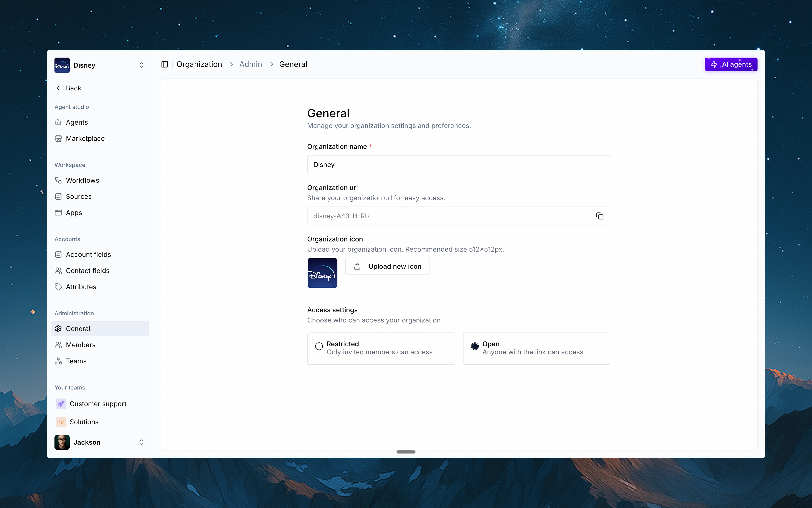This screenshot has width=812, height=508.
Task: Go to Workflows page
Action: (x=100, y=180)
